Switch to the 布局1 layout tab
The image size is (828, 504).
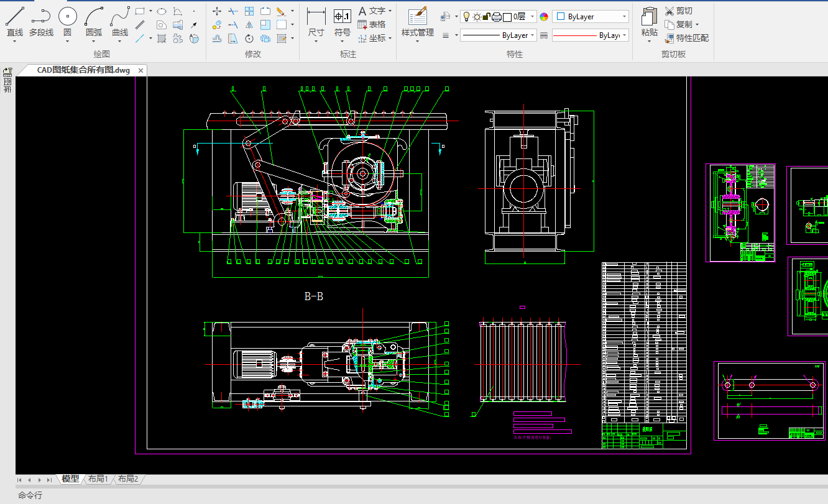[x=98, y=479]
